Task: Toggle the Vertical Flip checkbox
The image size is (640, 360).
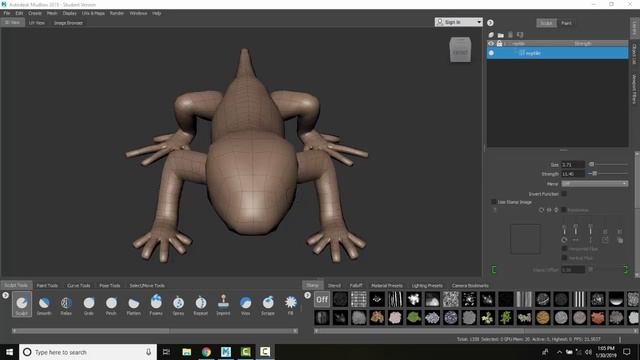Action: click(x=564, y=258)
